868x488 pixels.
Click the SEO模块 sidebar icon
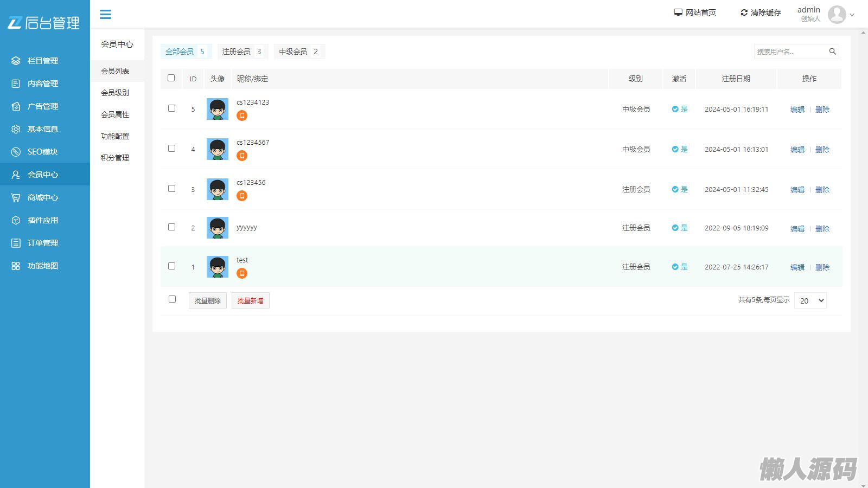pos(16,152)
